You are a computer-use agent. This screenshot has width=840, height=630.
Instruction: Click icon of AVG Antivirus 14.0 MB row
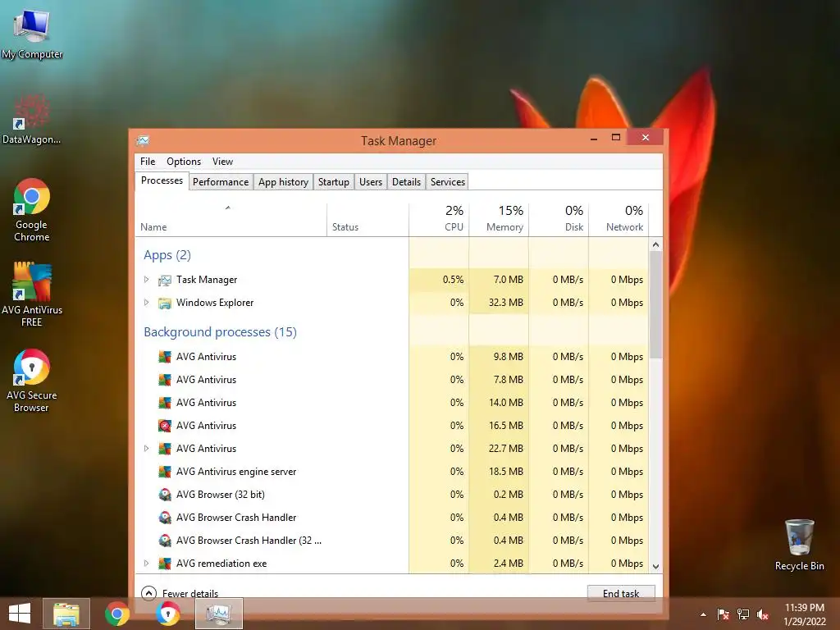point(164,403)
